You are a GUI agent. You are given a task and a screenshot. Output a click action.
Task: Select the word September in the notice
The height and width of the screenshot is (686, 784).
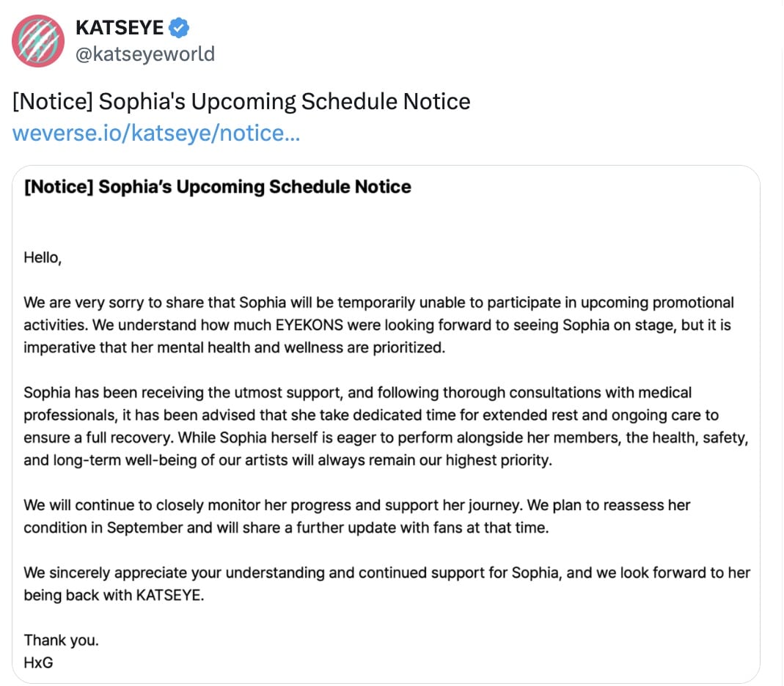coord(144,528)
